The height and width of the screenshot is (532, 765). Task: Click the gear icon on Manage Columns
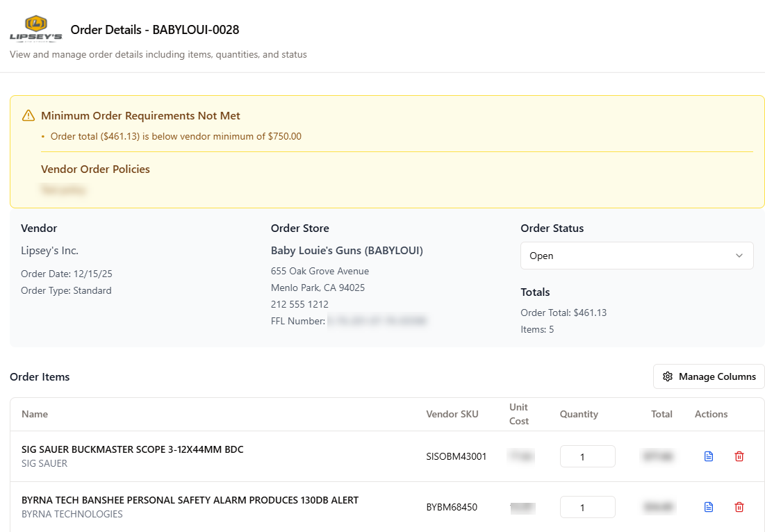pos(668,376)
